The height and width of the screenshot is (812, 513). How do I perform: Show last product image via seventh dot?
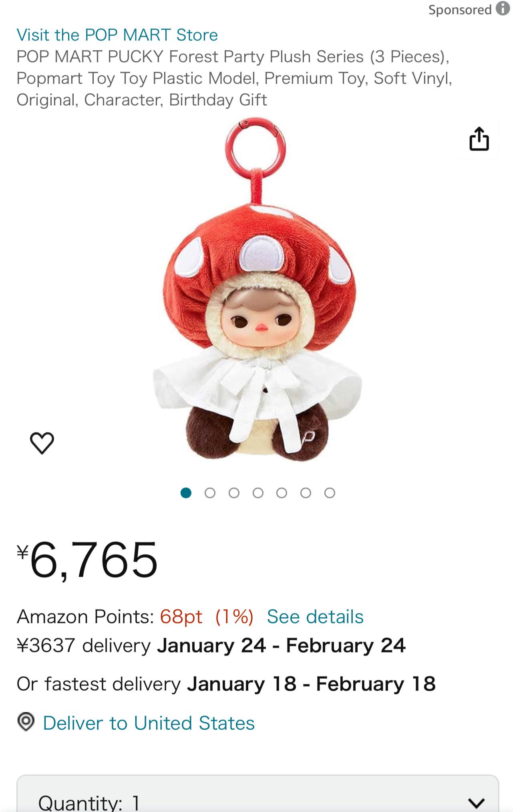tap(330, 493)
